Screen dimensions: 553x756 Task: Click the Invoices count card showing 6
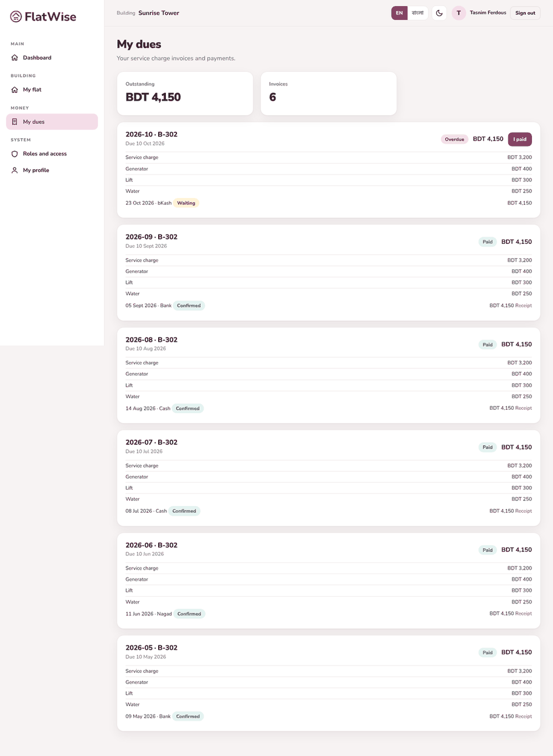click(328, 93)
